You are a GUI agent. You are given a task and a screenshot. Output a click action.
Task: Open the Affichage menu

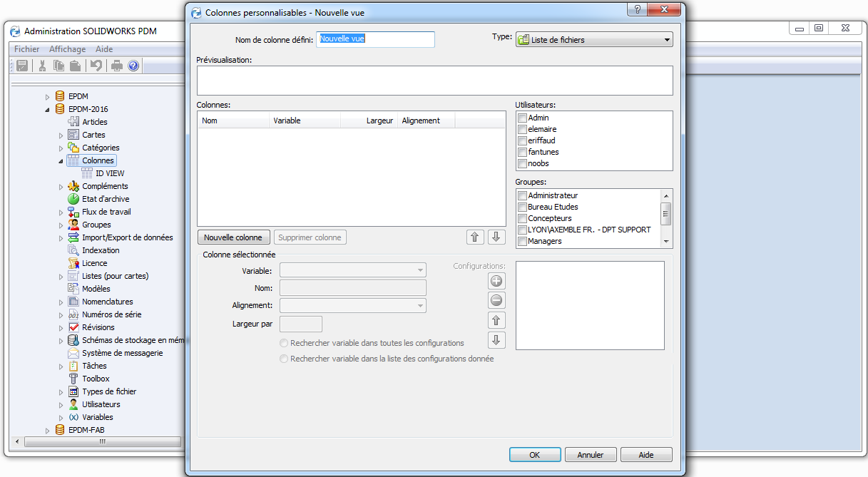tap(67, 49)
